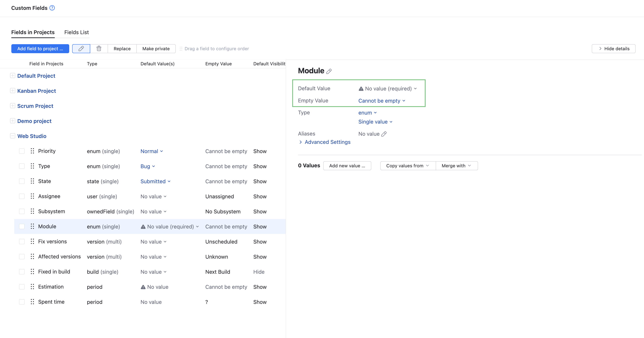Open the edit field dialog via pencil icon
The image size is (644, 338).
[81, 48]
